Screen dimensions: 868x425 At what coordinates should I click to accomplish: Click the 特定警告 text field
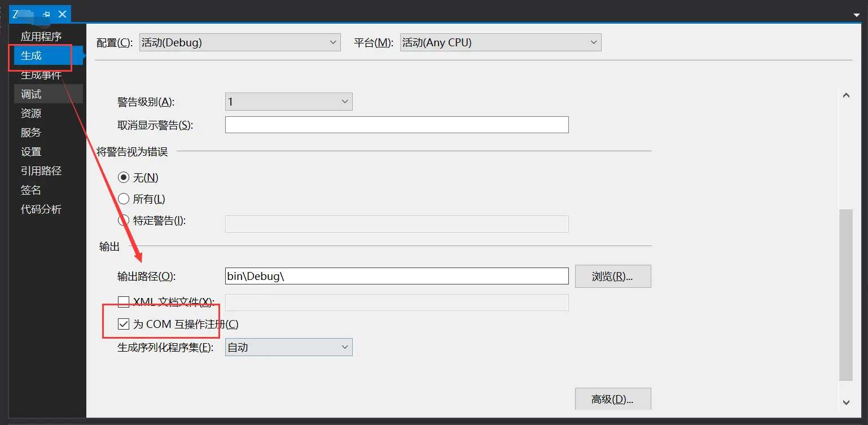397,224
